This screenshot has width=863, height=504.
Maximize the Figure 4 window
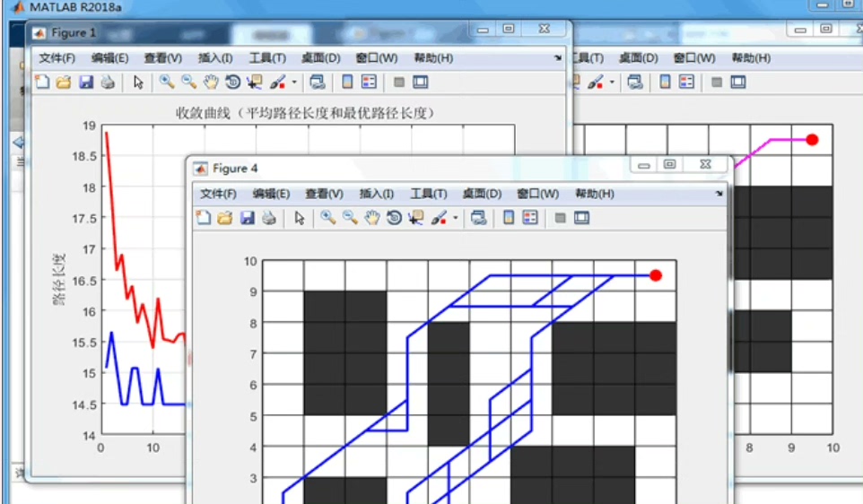(670, 164)
